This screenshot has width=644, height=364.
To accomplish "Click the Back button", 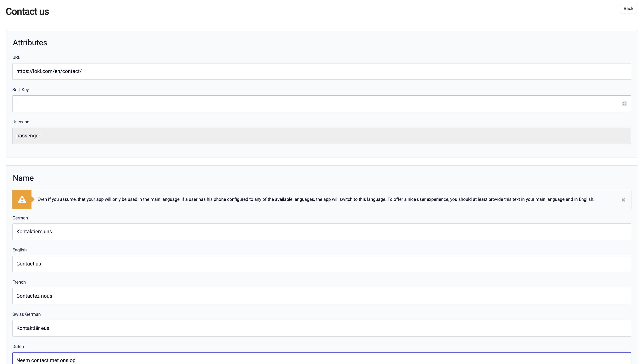I will coord(628,9).
